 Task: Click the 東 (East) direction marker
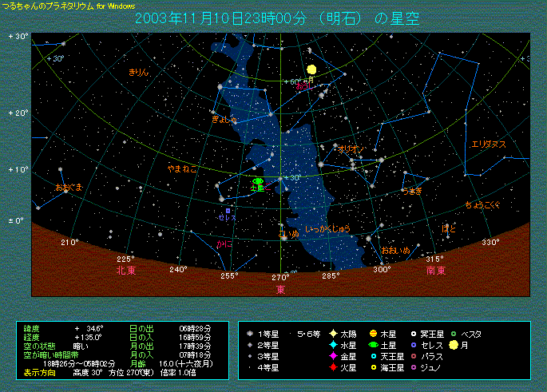pos(281,289)
